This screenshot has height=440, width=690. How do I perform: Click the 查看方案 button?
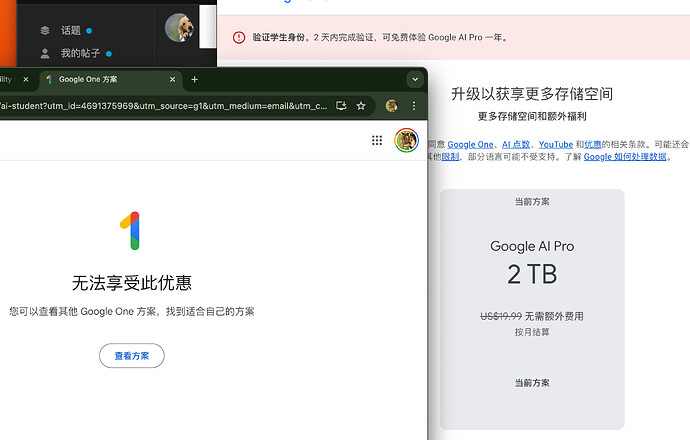[132, 356]
